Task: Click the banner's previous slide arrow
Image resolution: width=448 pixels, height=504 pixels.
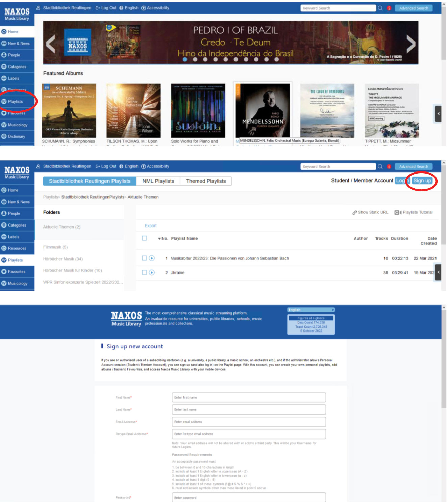Action: click(51, 44)
